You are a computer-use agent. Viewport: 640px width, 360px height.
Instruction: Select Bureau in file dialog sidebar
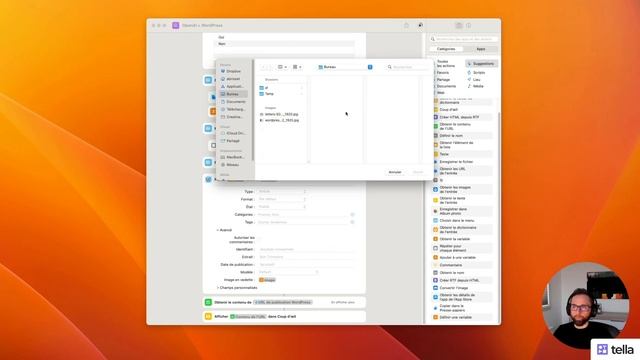233,94
